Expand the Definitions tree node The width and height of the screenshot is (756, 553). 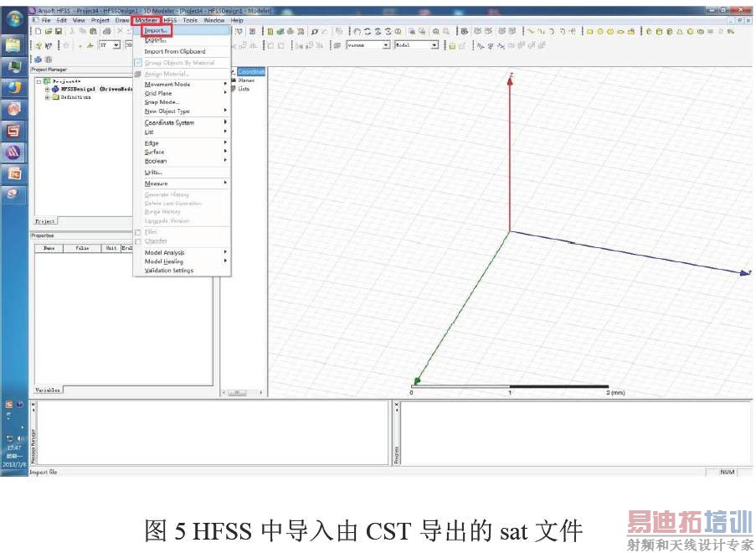(47, 97)
